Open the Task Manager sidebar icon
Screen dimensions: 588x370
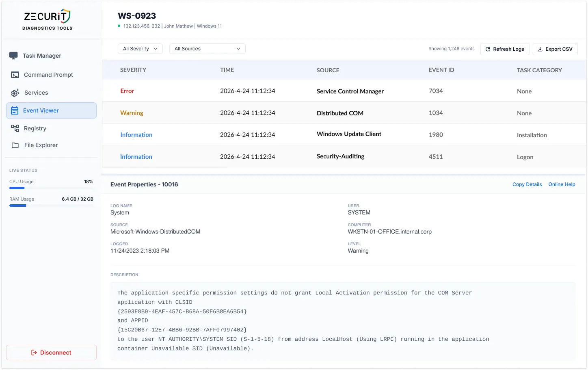(x=14, y=55)
